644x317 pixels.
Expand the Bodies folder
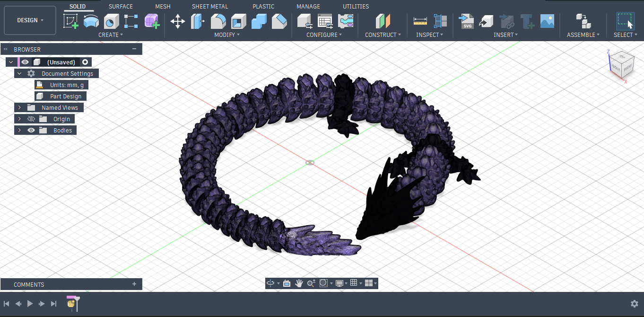coord(19,130)
